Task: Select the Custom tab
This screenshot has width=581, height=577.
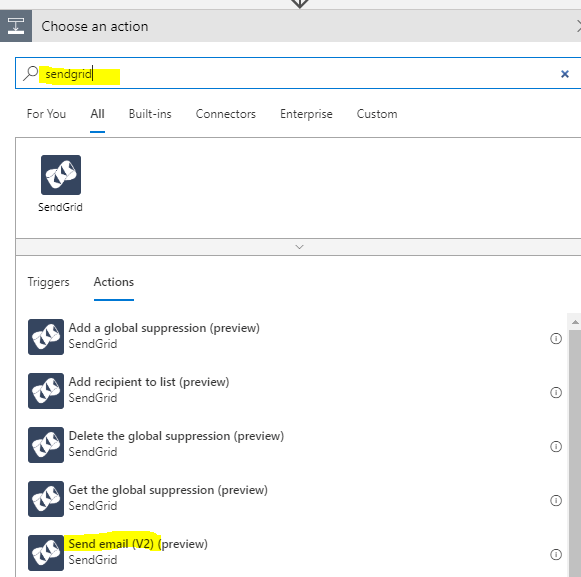Action: click(377, 114)
